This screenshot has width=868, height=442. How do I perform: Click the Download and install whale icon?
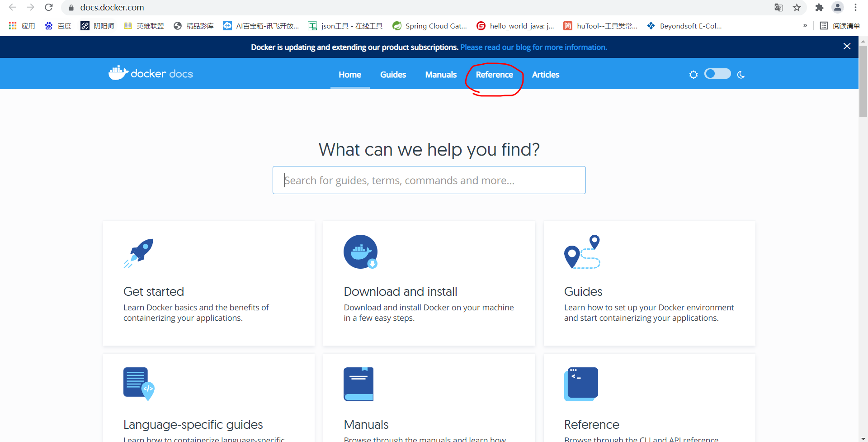pyautogui.click(x=360, y=252)
